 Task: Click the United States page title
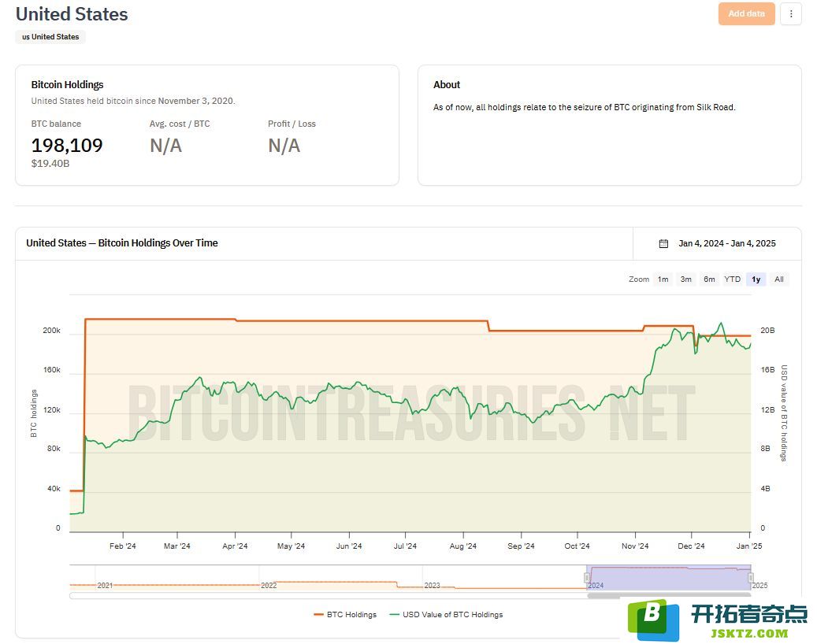(72, 14)
